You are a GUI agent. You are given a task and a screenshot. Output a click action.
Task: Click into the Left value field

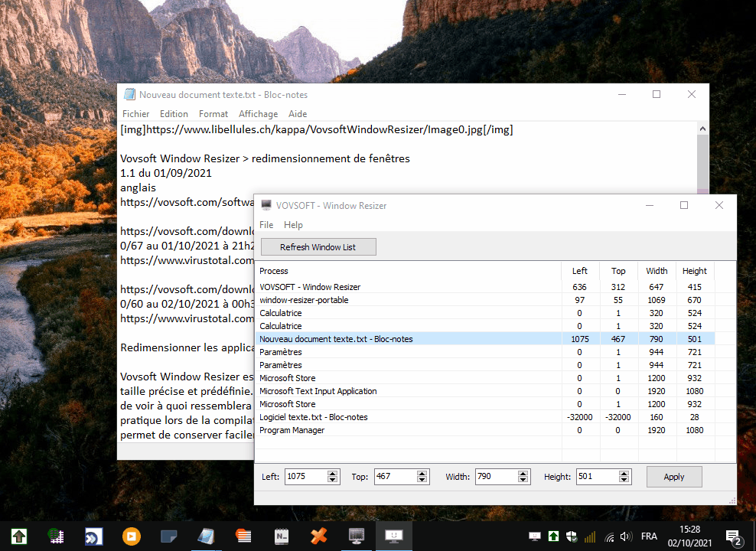click(306, 477)
